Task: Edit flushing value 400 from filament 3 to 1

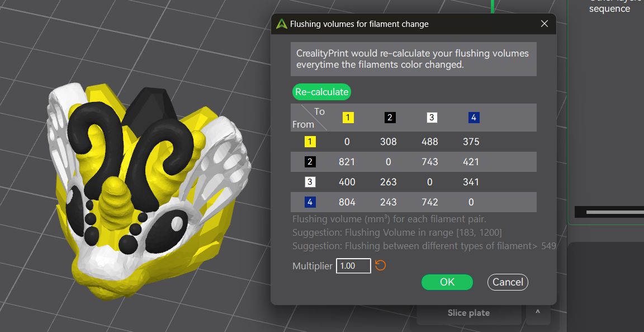Action: point(347,182)
